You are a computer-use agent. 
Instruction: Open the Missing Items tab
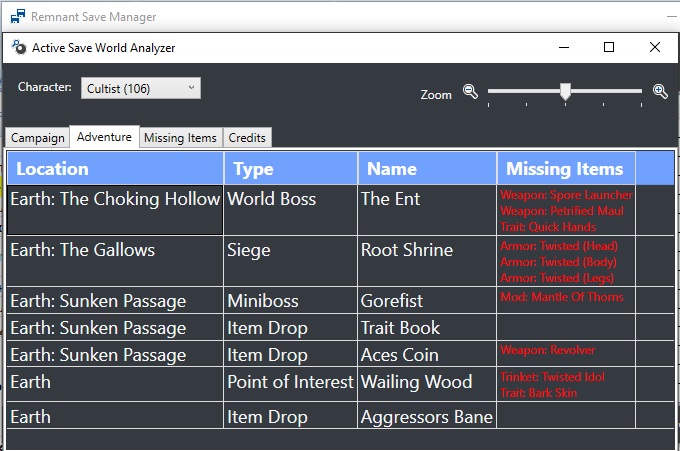[x=180, y=137]
